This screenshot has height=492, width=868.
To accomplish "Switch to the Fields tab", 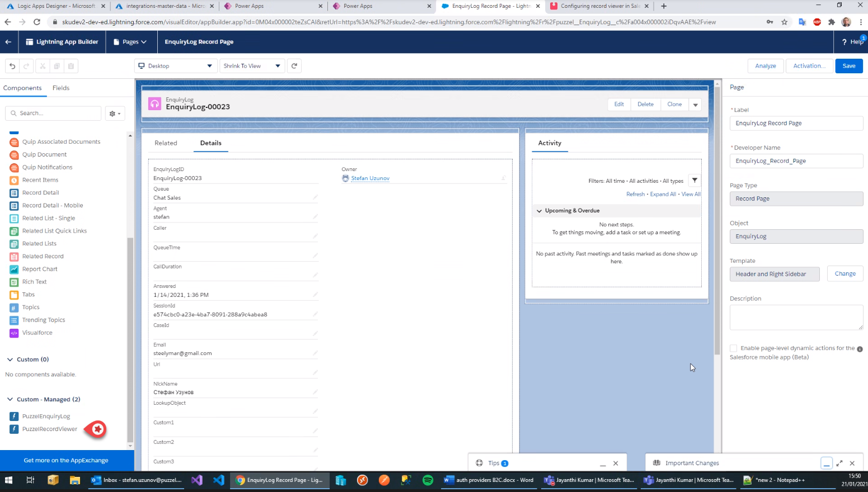I will pos(61,88).
